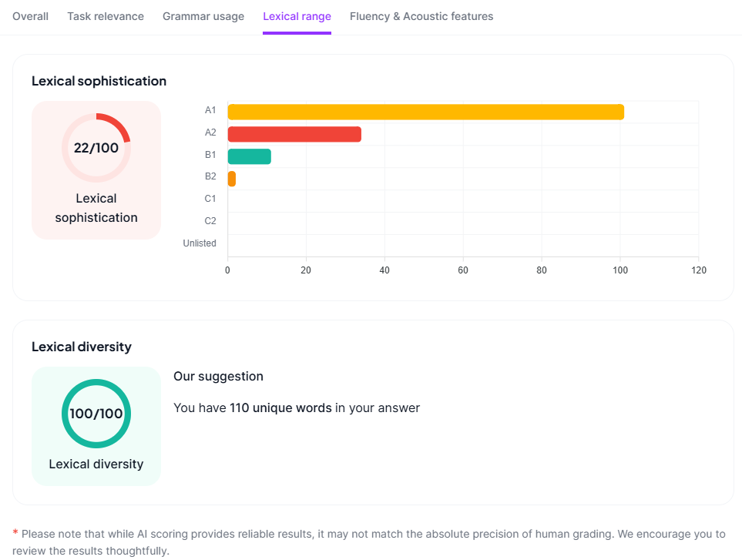
Task: Click the '110 unique words' text
Action: [280, 408]
